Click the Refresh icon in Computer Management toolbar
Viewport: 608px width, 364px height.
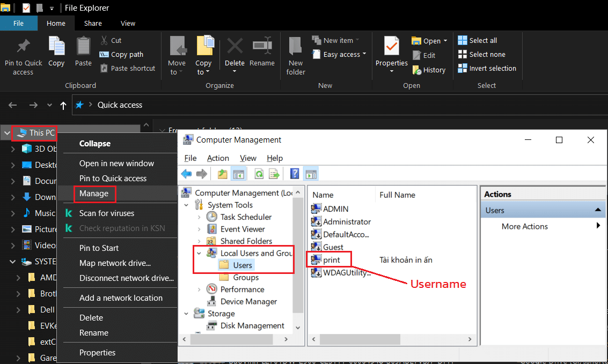pyautogui.click(x=259, y=174)
